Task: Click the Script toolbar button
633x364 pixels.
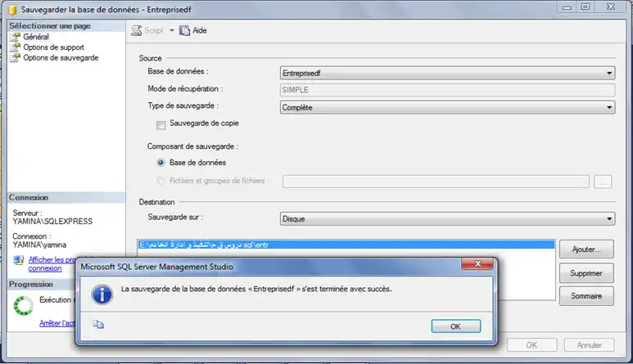Action: click(x=147, y=30)
